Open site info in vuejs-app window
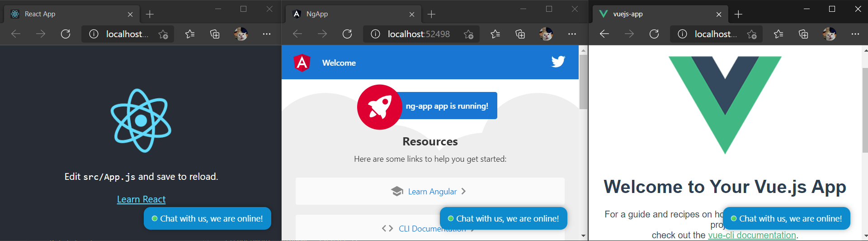The height and width of the screenshot is (241, 868). click(682, 34)
